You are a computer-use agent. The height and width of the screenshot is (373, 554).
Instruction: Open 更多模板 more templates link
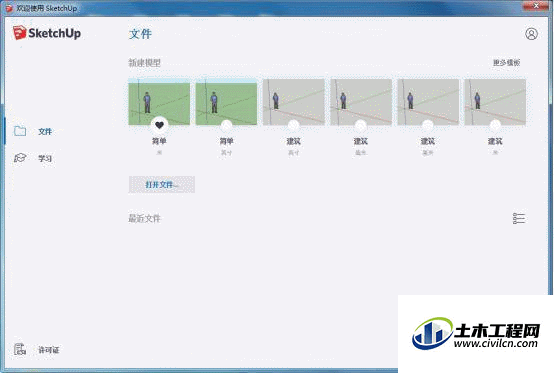[506, 63]
